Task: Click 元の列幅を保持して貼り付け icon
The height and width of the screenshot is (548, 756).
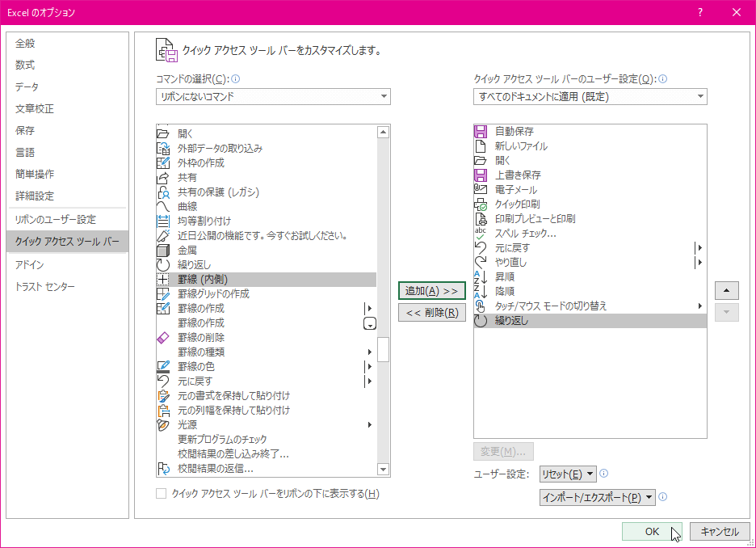Action: tap(163, 411)
